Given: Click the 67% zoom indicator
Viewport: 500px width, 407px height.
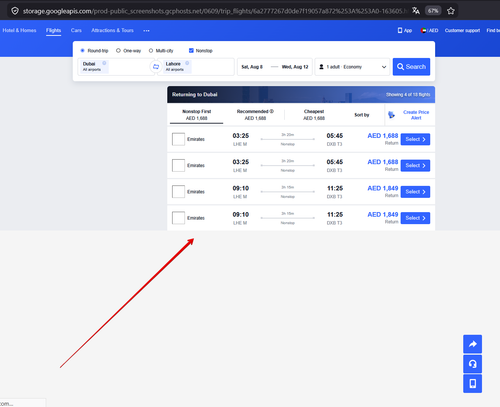Looking at the screenshot, I should (433, 11).
